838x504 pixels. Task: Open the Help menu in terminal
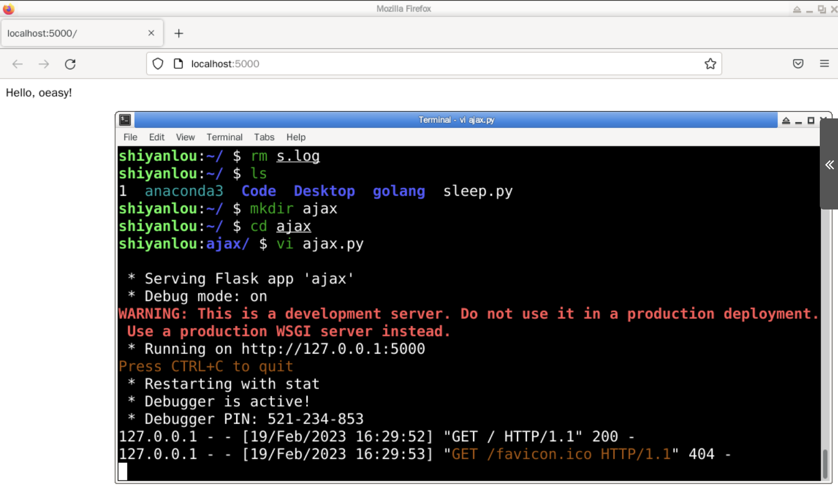(x=296, y=137)
